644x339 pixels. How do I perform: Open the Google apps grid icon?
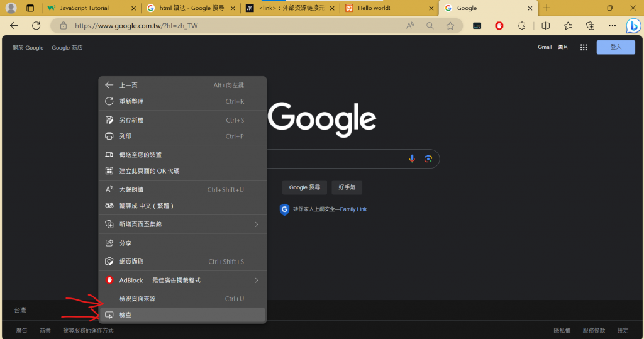[x=584, y=47]
